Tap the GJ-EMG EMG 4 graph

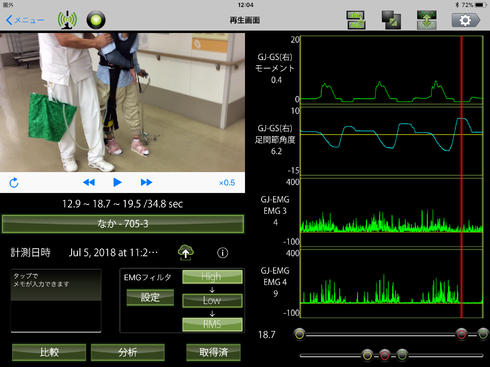pos(392,283)
